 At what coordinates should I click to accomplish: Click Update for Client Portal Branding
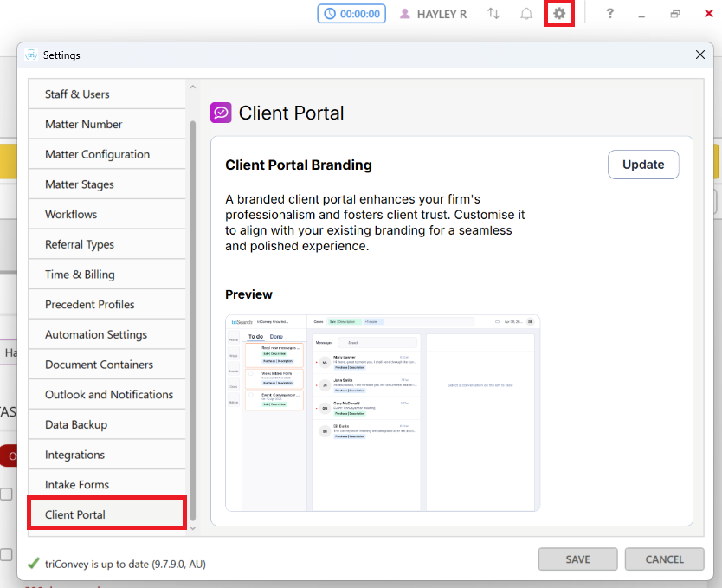643,165
